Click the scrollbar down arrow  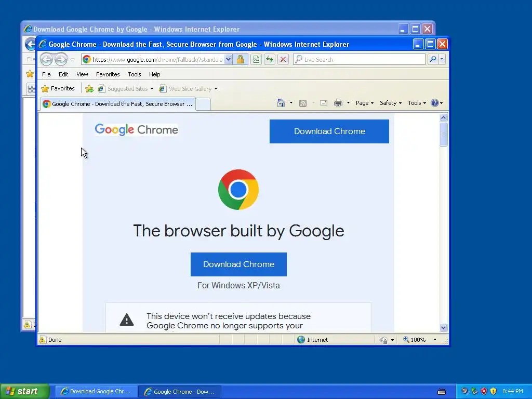tap(443, 327)
